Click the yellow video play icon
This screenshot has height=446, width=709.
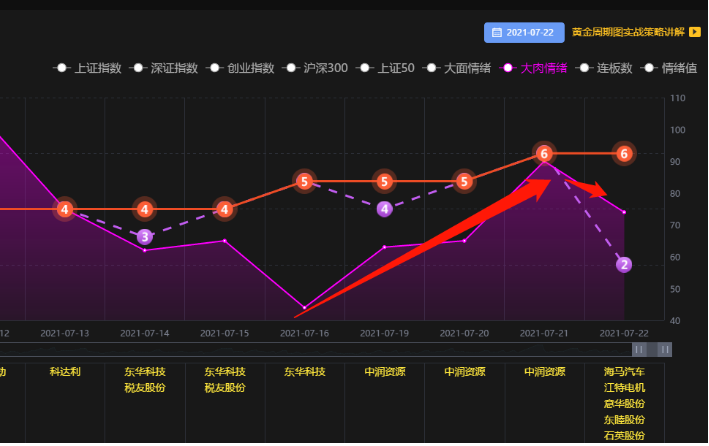tap(695, 32)
